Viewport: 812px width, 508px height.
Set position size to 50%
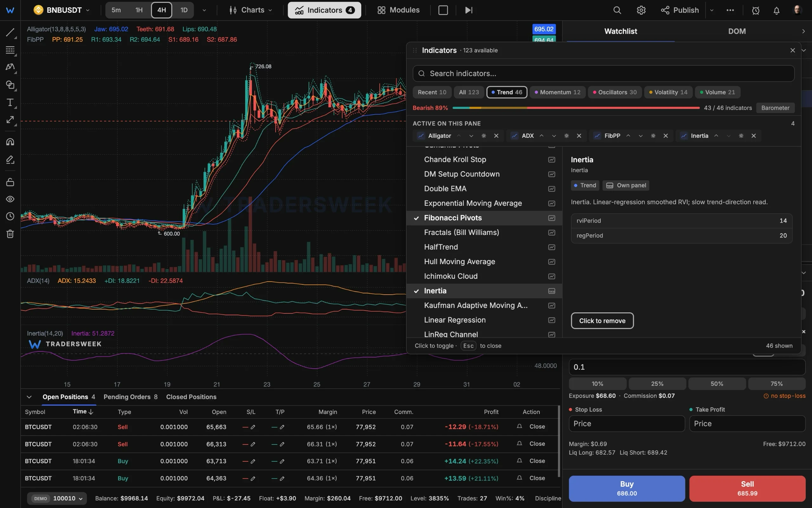717,384
